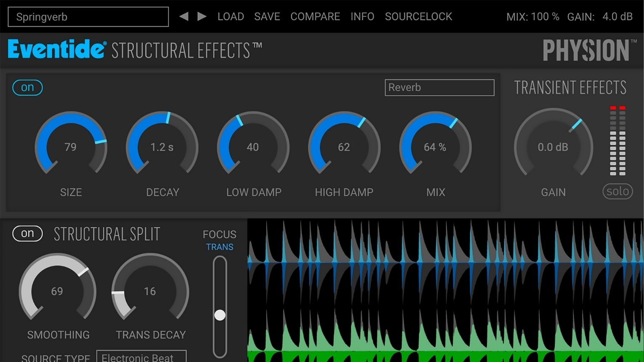This screenshot has height=362, width=644.
Task: Click the FOCUS slider handle
Action: click(220, 315)
